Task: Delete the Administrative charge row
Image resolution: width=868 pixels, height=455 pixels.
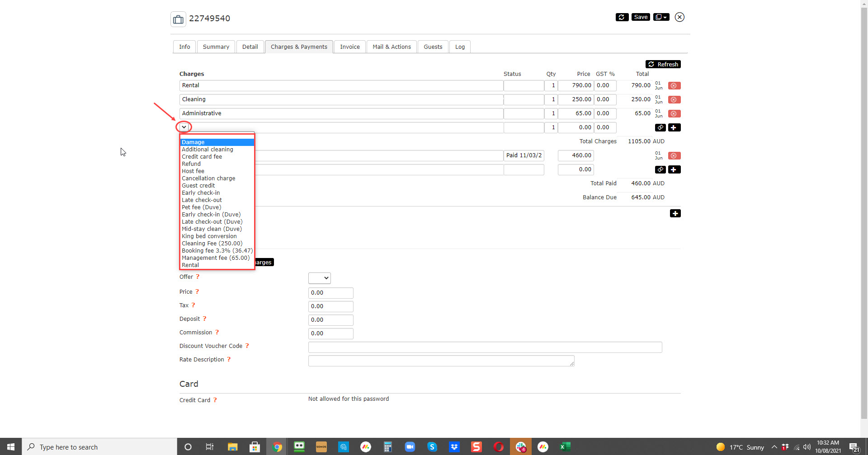Action: point(674,114)
